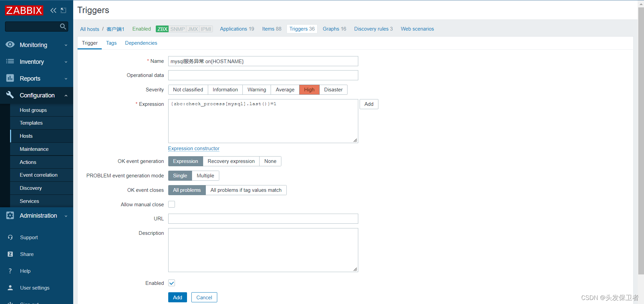The height and width of the screenshot is (304, 644).
Task: Enable the Allow manual close checkbox
Action: (x=171, y=204)
